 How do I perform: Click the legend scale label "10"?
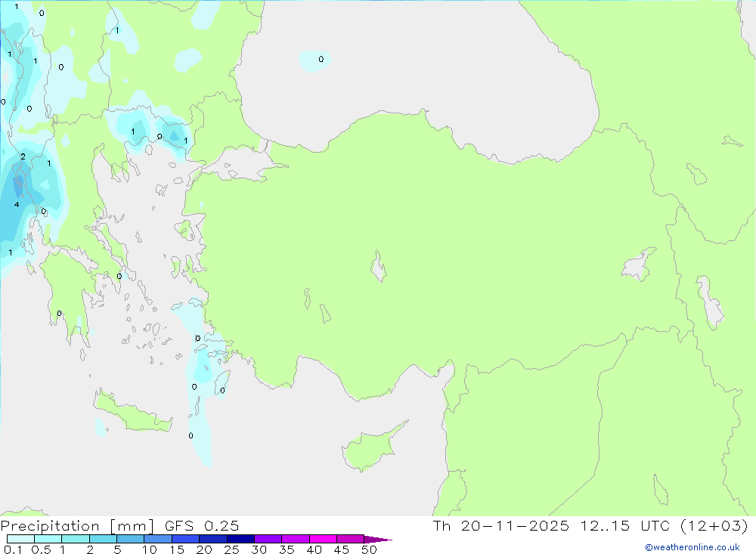[x=150, y=549]
